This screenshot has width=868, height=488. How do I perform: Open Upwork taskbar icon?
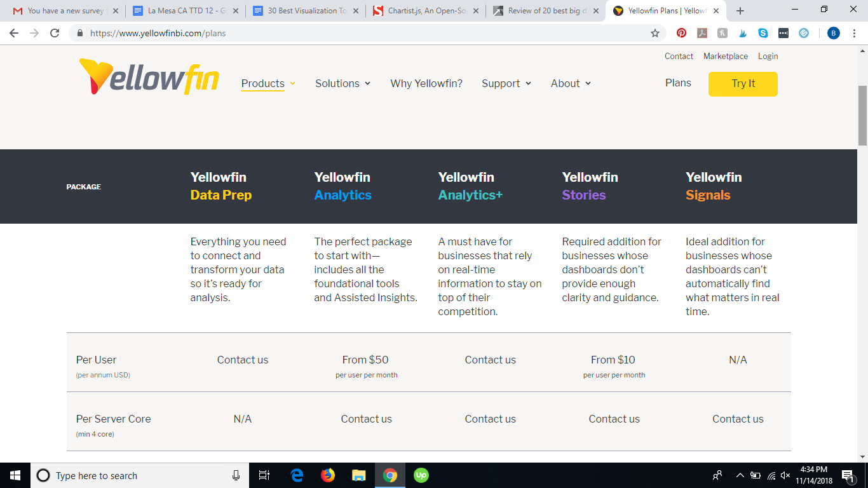[421, 475]
